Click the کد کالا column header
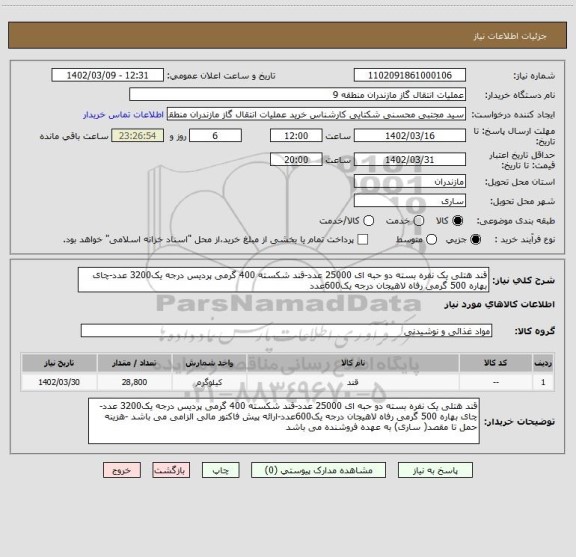The image size is (576, 557). pos(496,363)
